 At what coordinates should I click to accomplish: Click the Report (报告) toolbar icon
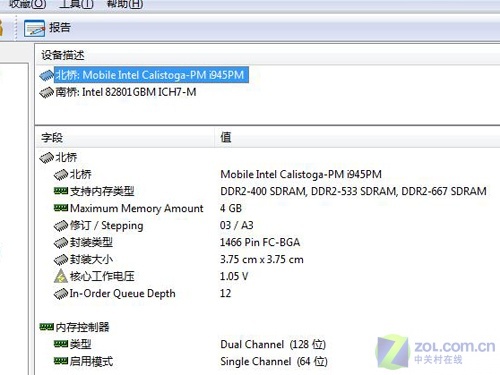pos(34,28)
